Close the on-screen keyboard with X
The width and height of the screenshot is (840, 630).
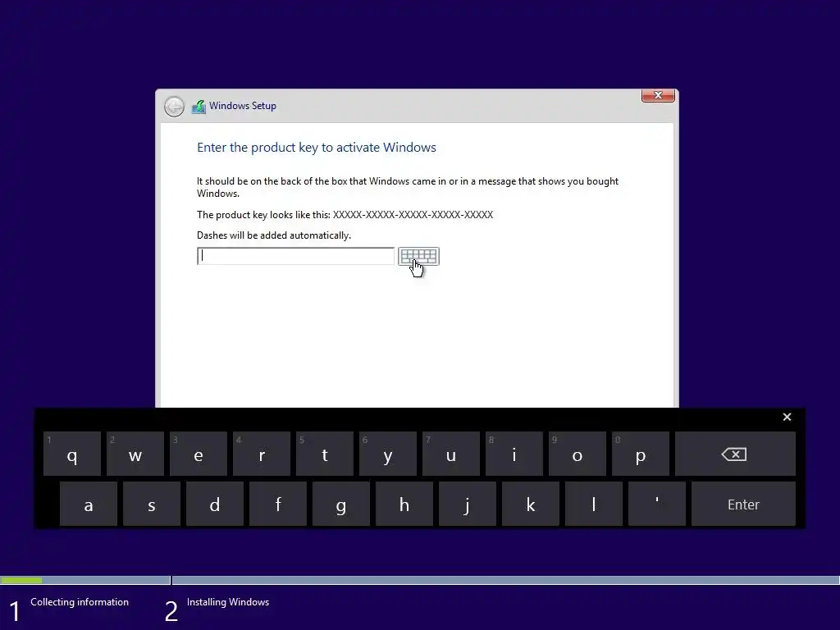coord(787,417)
